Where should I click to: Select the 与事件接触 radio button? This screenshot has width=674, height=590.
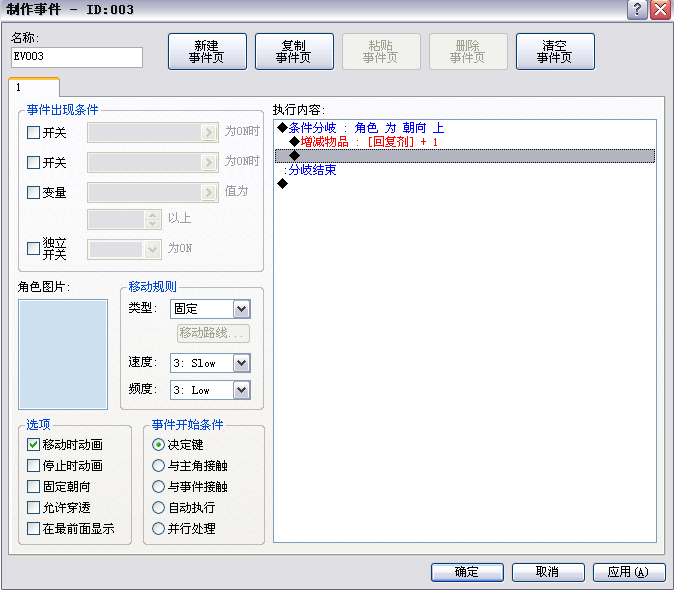click(x=158, y=486)
